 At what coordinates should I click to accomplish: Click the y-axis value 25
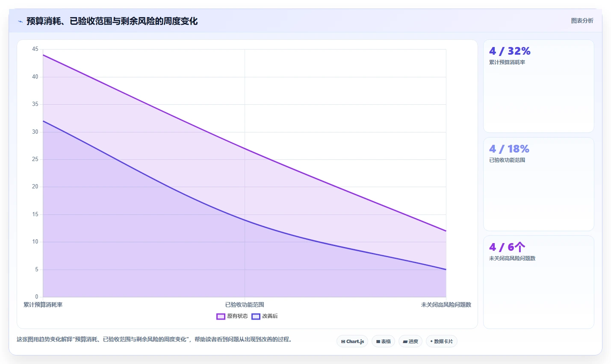tap(35, 159)
